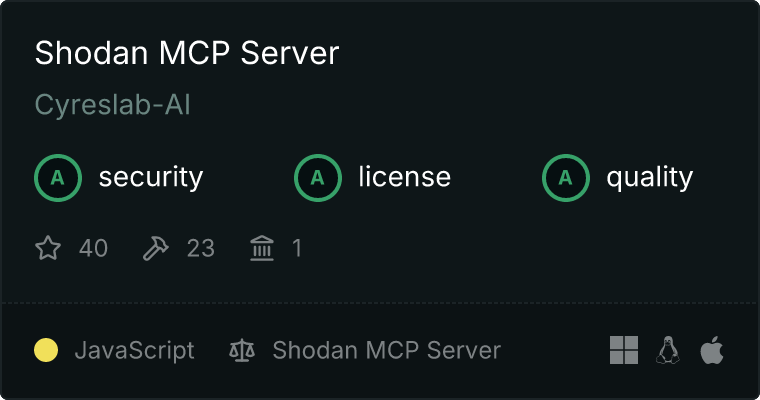Image resolution: width=760 pixels, height=400 pixels.
Task: Open the Shodan MCP Server title
Action: click(187, 53)
